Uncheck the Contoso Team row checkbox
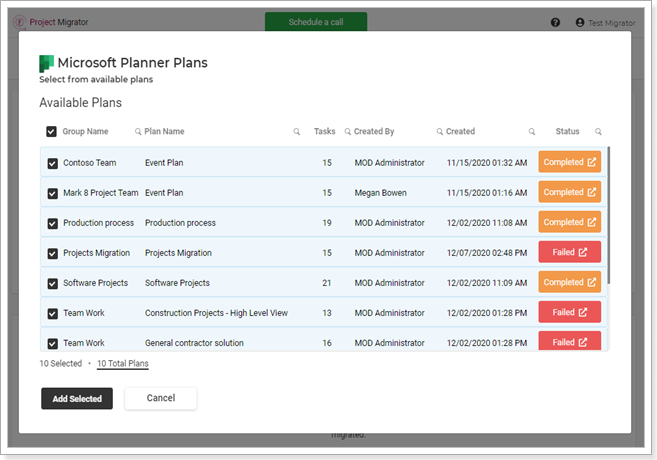657x460 pixels. click(x=52, y=163)
